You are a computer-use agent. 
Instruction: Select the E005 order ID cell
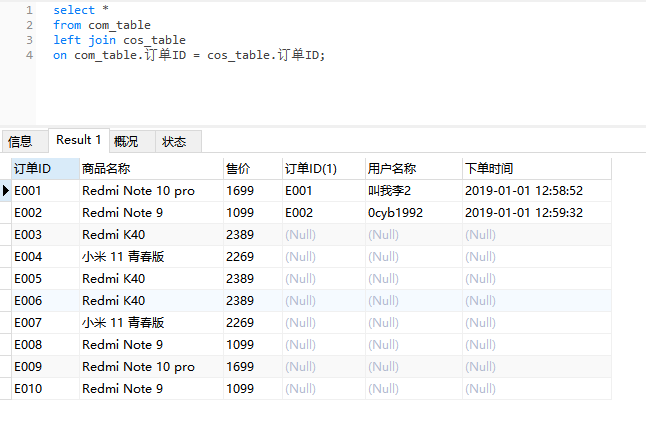click(x=45, y=279)
